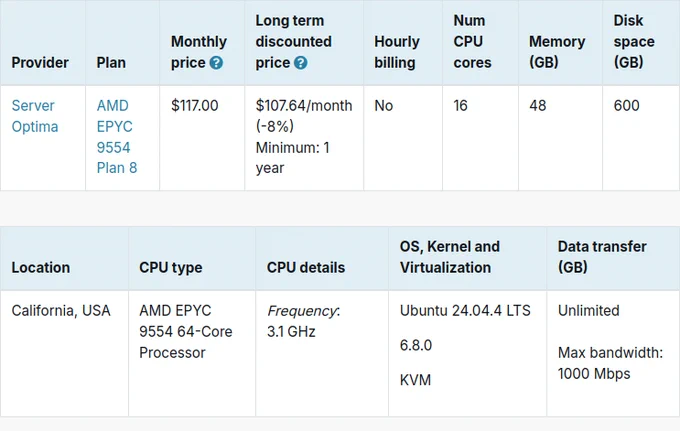Click the California, USA location cell

(x=61, y=311)
